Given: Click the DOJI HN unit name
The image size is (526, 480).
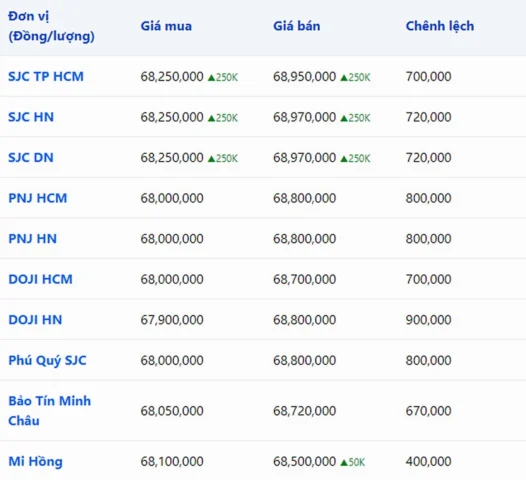Looking at the screenshot, I should (35, 320).
